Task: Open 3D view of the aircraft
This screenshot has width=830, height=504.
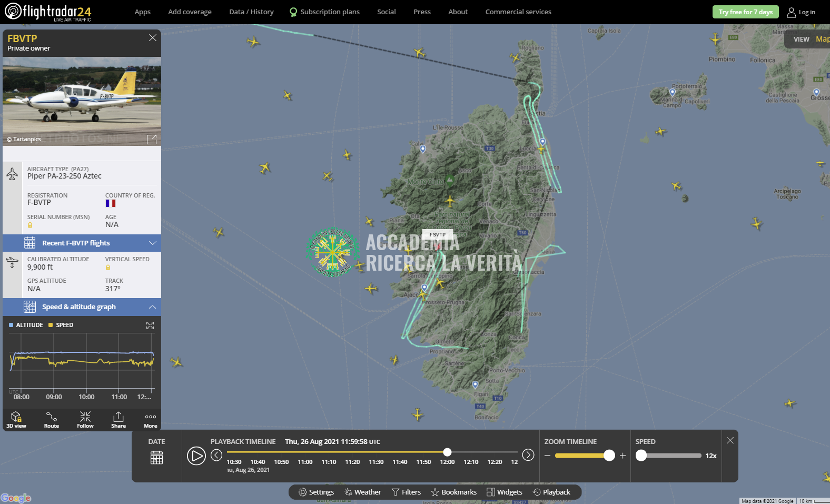Action: (x=16, y=420)
